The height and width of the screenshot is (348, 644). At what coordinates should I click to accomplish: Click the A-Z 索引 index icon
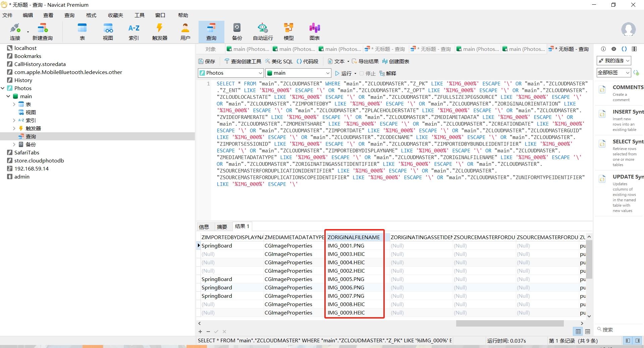[x=134, y=32]
